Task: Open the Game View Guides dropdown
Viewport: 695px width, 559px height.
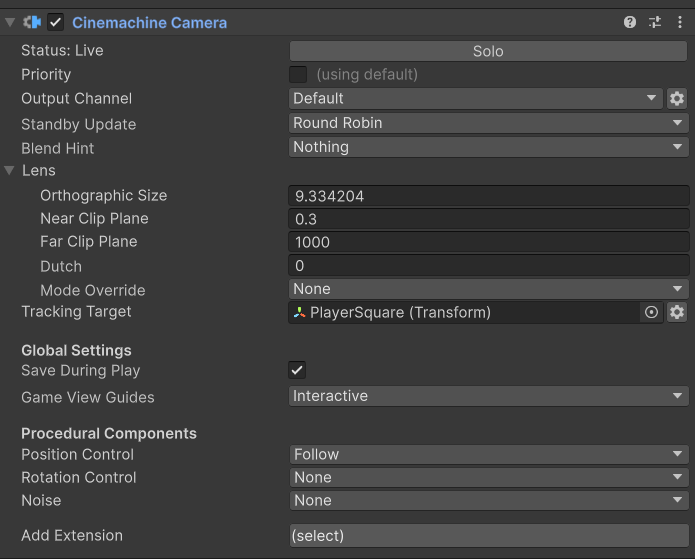Action: coord(488,396)
